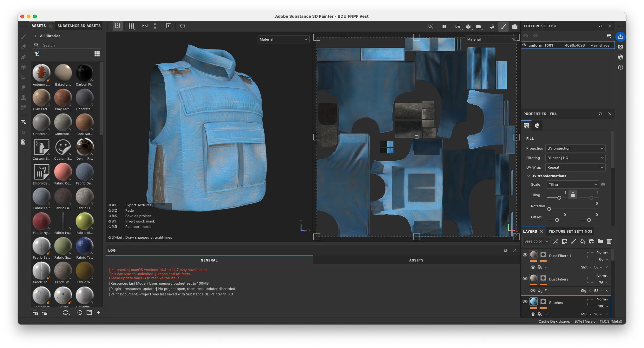
Task: Select the Smudge tool
Action: (23, 87)
